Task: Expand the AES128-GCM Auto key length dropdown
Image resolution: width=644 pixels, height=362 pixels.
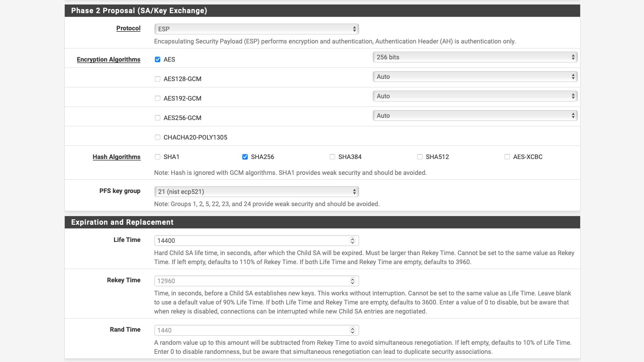Action: click(475, 77)
